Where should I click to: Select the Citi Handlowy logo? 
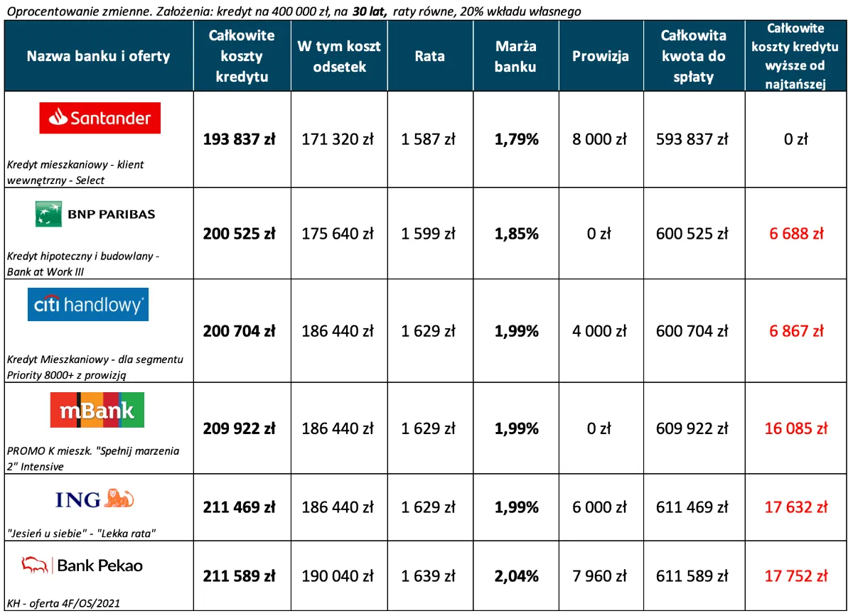click(92, 306)
